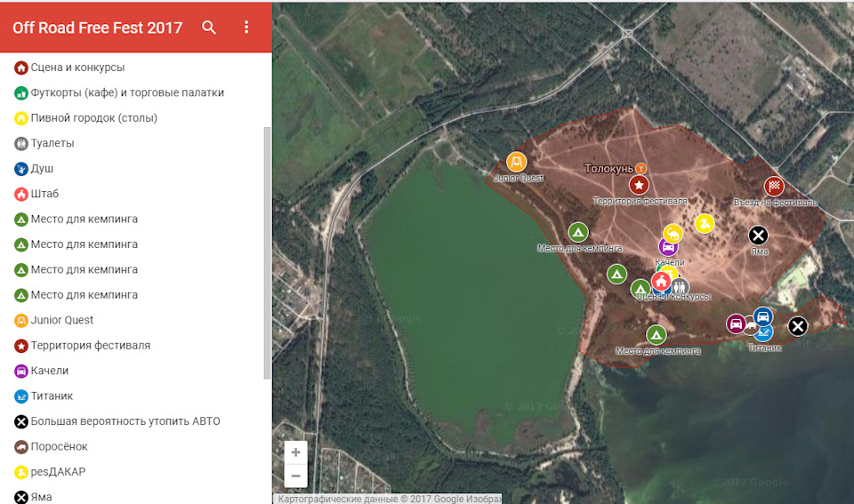Click the orange cocktail icon beside Толокунь
Viewport: 854px width, 504px height.
tap(641, 169)
